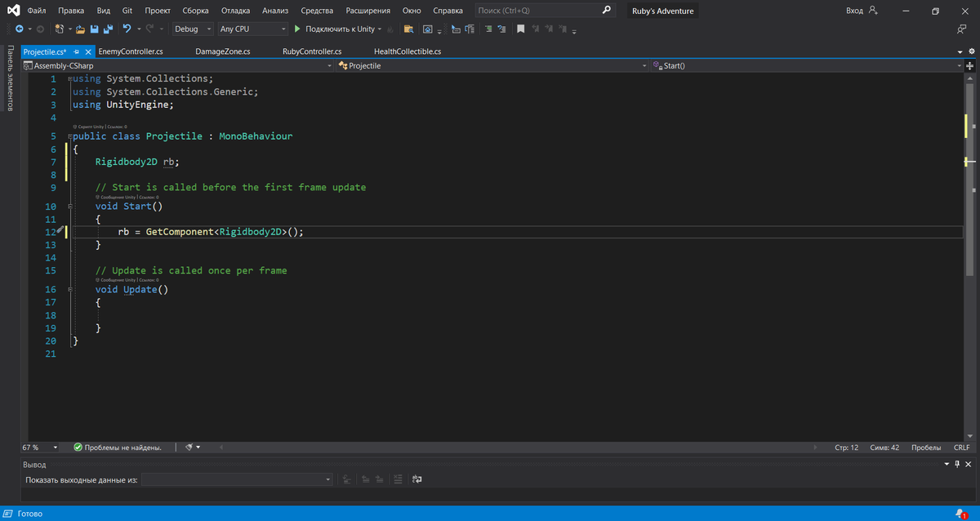Click the search box Поиск (Ctrl+Q)
Viewport: 980px width, 521px height.
tap(544, 11)
